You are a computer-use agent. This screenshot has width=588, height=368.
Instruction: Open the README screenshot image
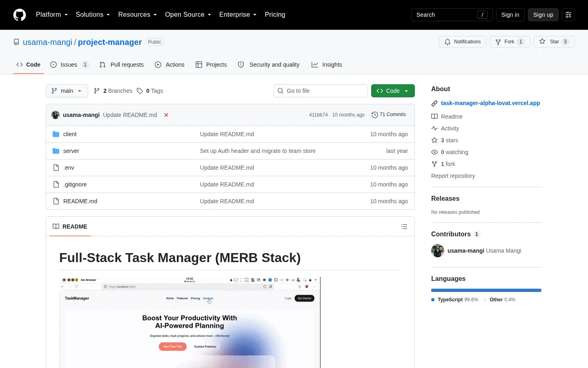click(190, 323)
